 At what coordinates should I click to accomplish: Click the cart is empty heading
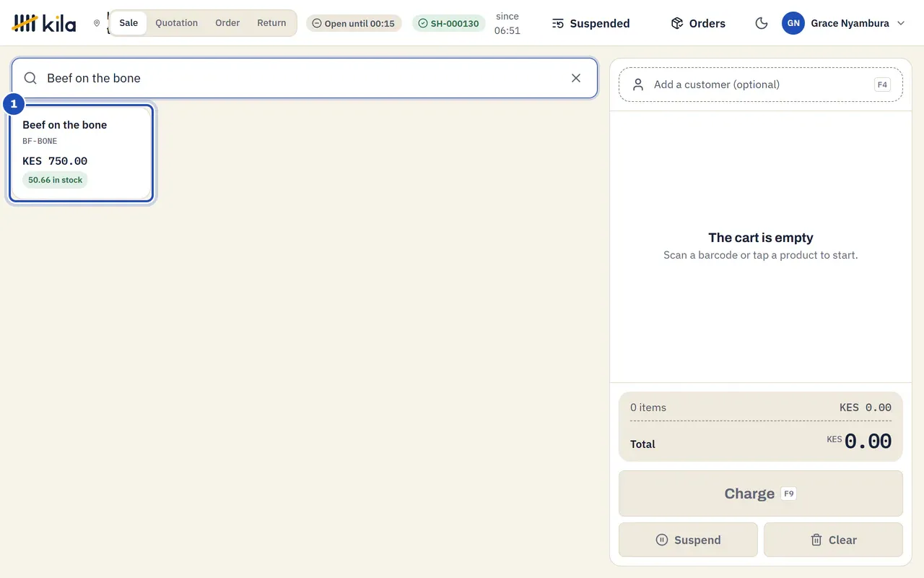click(x=761, y=238)
